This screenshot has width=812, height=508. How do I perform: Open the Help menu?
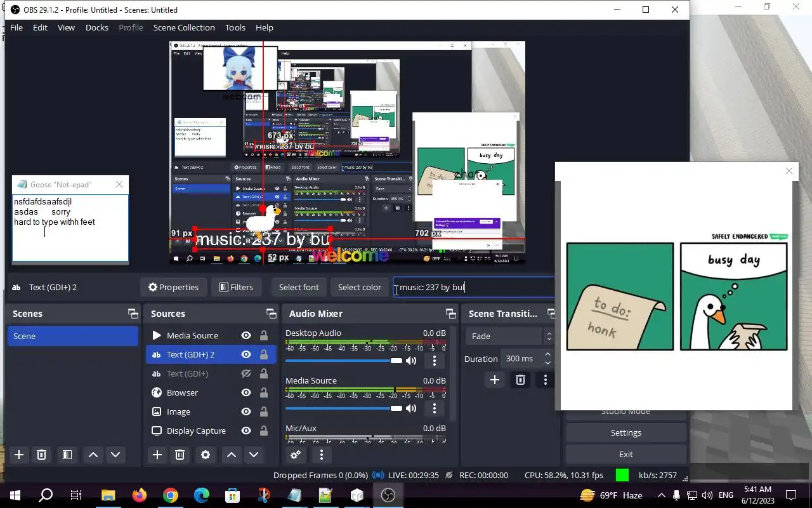[265, 27]
